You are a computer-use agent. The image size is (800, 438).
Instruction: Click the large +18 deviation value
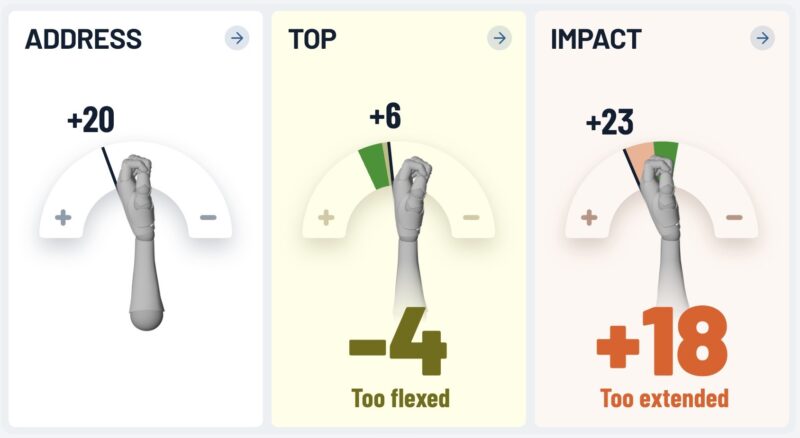[x=662, y=340]
